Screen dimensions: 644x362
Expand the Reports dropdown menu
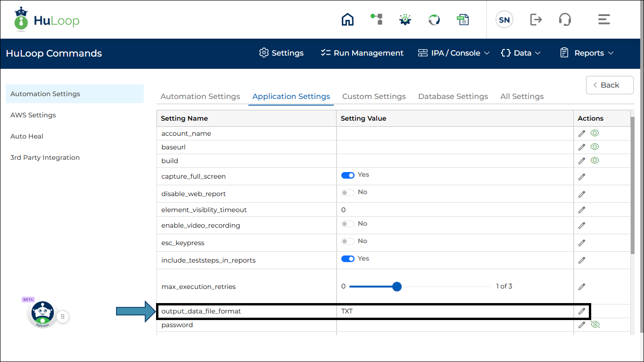(x=587, y=53)
